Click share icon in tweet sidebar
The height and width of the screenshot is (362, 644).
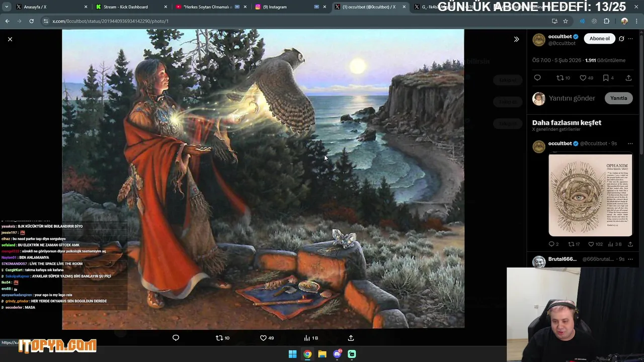point(628,78)
